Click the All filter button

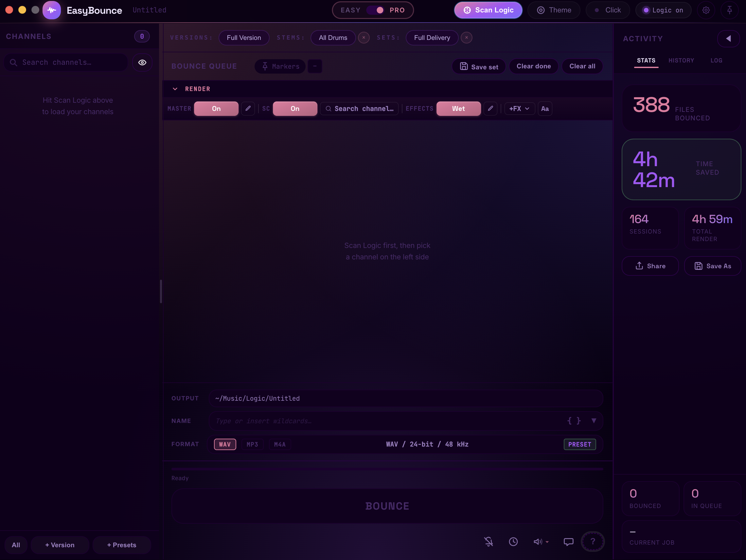(x=16, y=545)
